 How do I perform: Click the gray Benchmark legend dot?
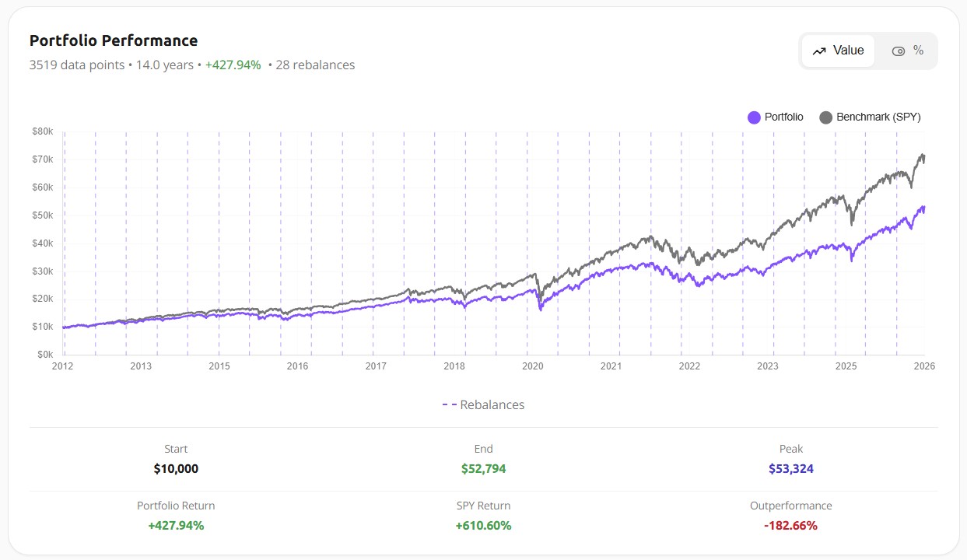click(825, 117)
